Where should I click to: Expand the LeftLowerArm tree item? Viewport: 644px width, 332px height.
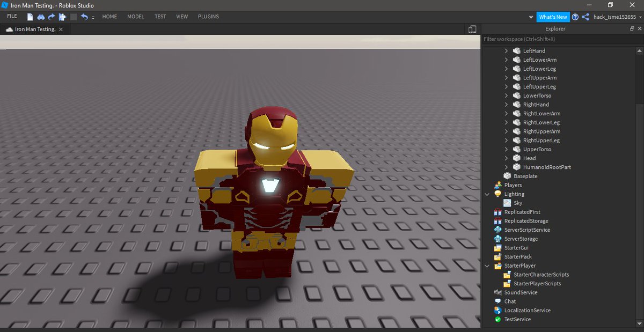coord(506,60)
